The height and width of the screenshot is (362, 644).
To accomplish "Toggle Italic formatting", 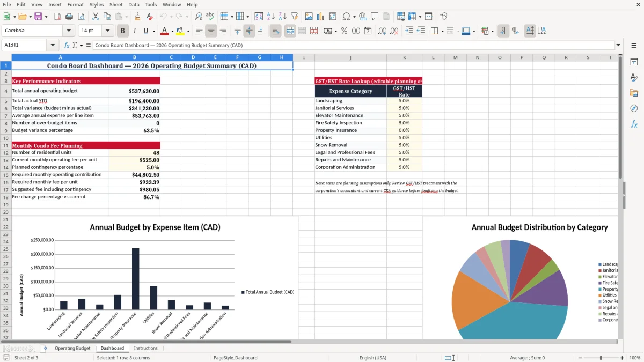I will point(134,31).
